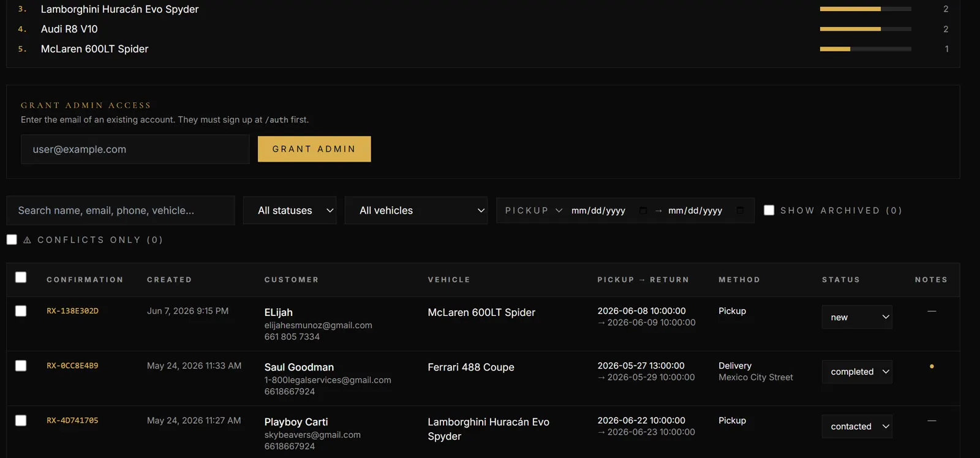
Task: Tick select-all checkbox in table header
Action: [21, 277]
